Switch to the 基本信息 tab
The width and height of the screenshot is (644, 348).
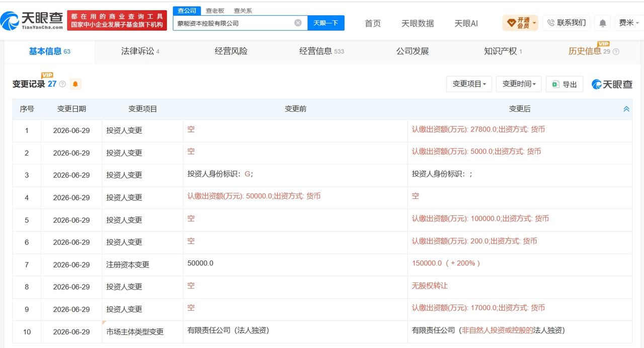[49, 51]
